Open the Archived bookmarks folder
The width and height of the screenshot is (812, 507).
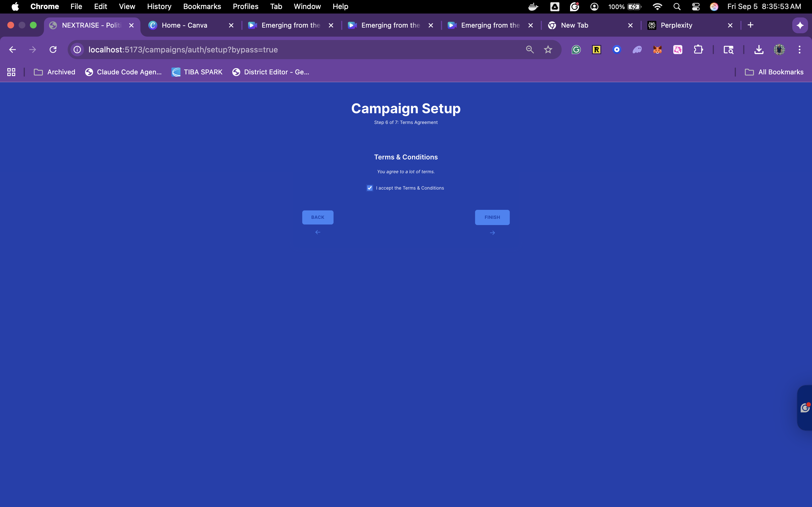click(55, 72)
